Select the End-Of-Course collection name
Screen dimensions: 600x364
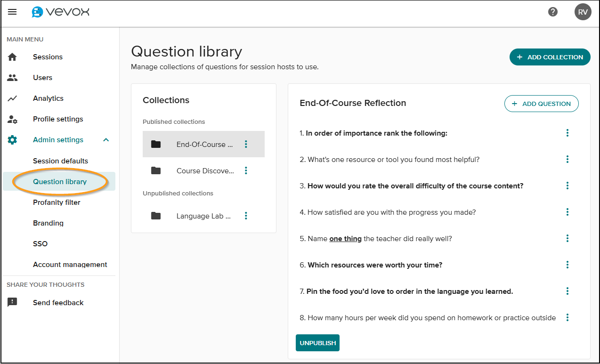(205, 145)
